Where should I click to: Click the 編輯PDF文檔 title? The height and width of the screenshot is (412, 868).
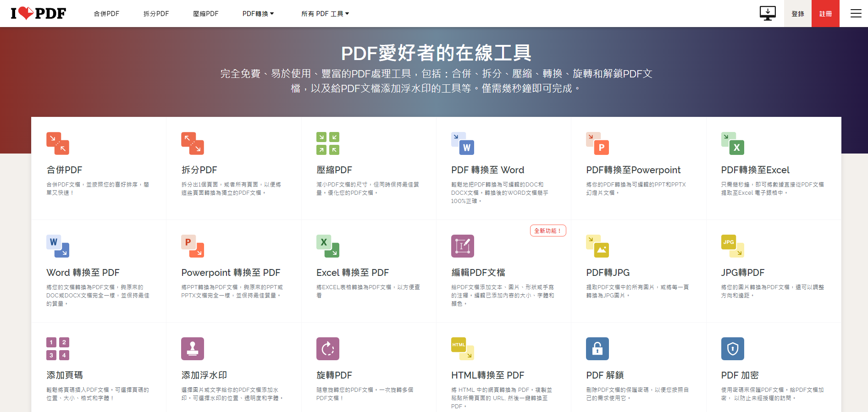(x=478, y=273)
